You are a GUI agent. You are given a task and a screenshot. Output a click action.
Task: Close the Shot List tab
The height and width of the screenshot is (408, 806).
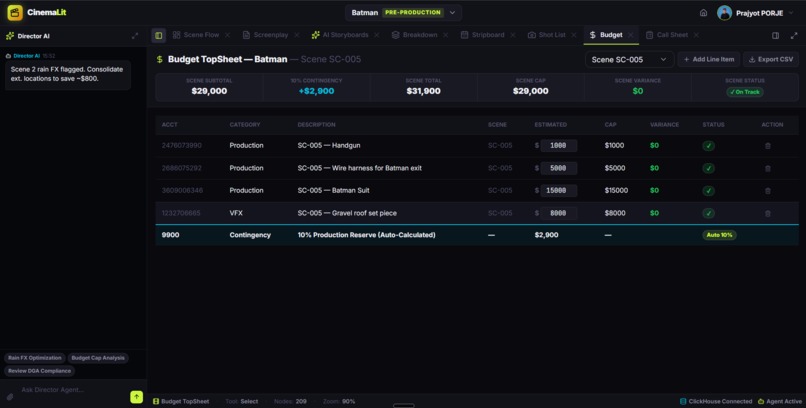(574, 35)
